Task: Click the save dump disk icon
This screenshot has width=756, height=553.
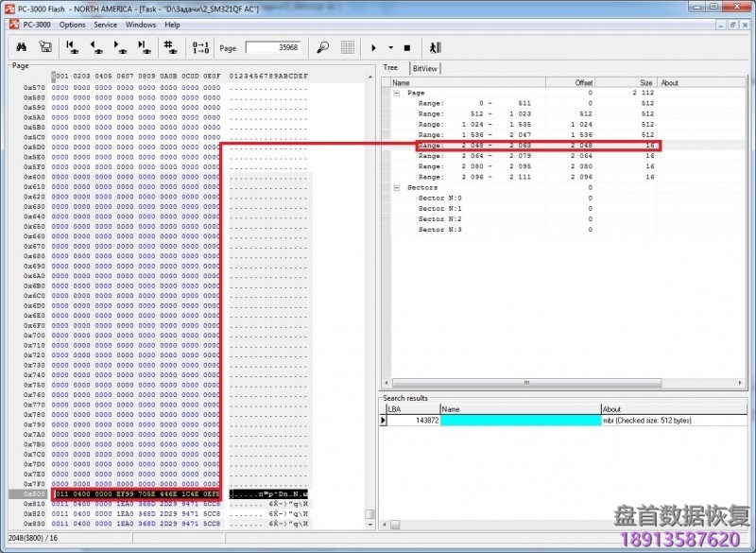Action: 44,46
